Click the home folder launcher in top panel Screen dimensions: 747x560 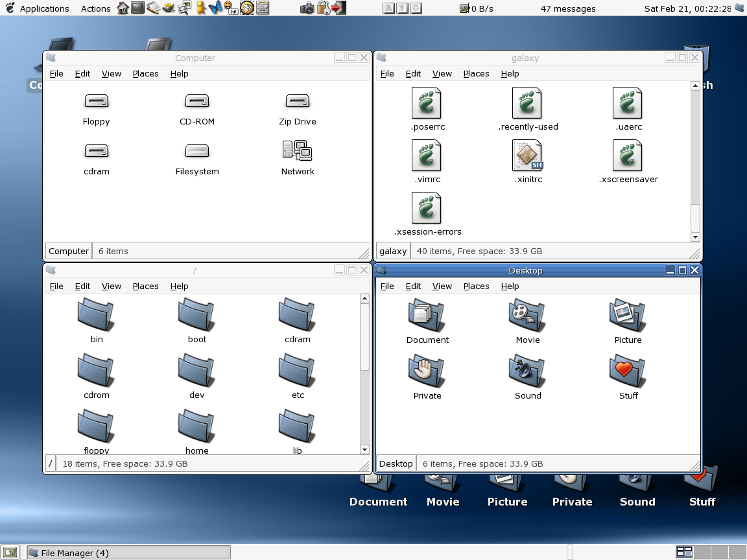click(x=123, y=8)
